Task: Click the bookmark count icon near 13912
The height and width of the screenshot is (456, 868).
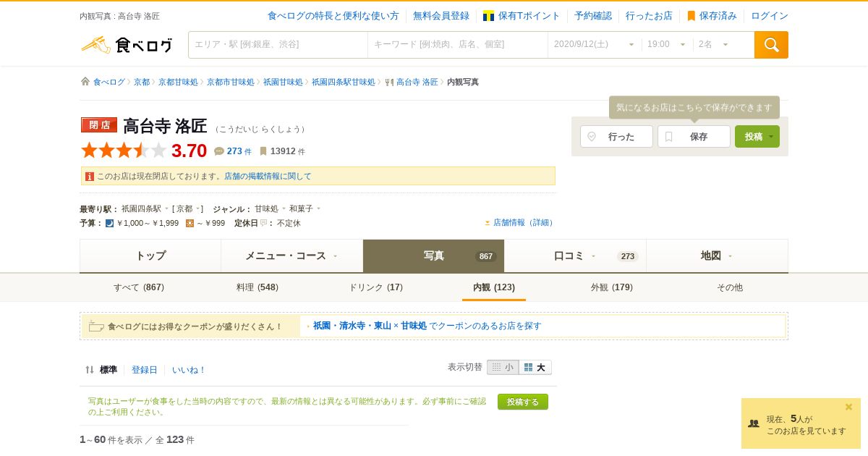Action: [x=263, y=151]
